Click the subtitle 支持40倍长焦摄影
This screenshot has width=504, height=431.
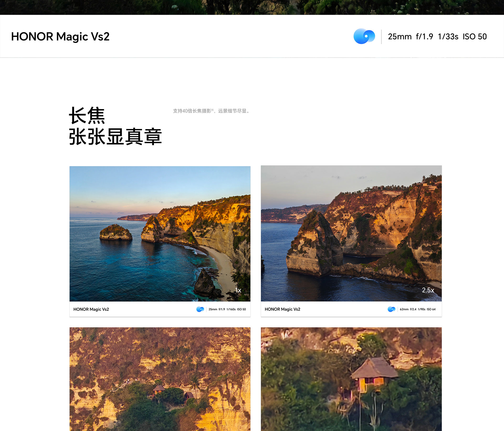point(192,111)
